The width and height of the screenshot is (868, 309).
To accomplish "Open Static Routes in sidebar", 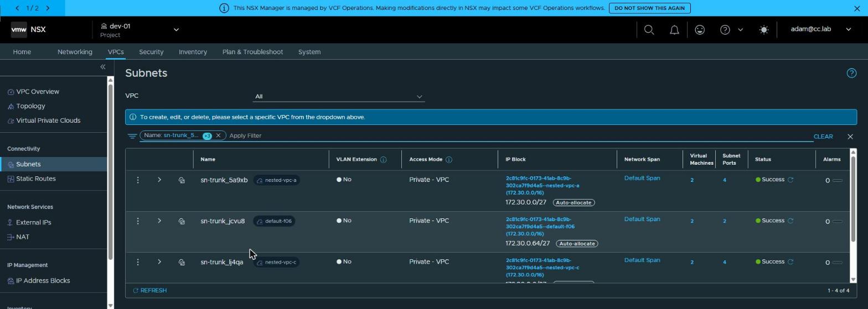I will point(35,179).
